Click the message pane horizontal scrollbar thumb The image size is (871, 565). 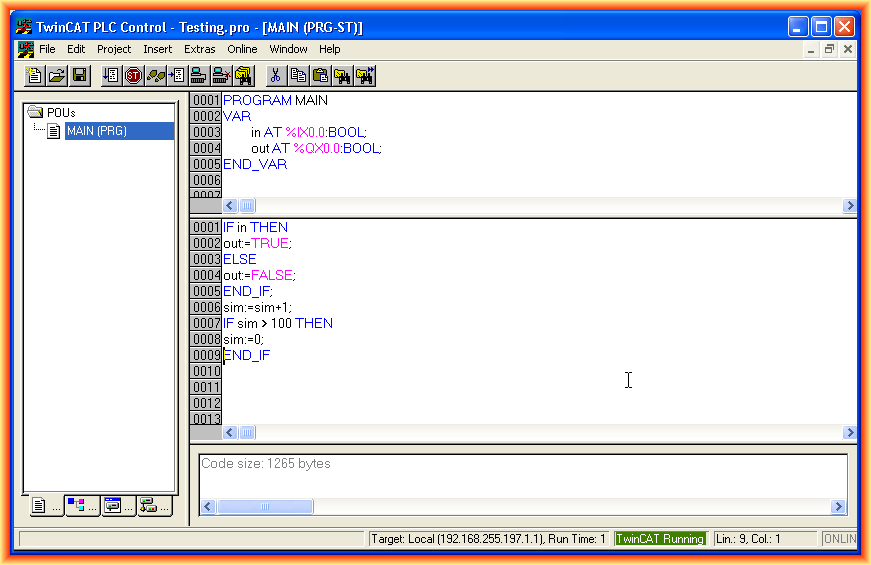click(265, 507)
